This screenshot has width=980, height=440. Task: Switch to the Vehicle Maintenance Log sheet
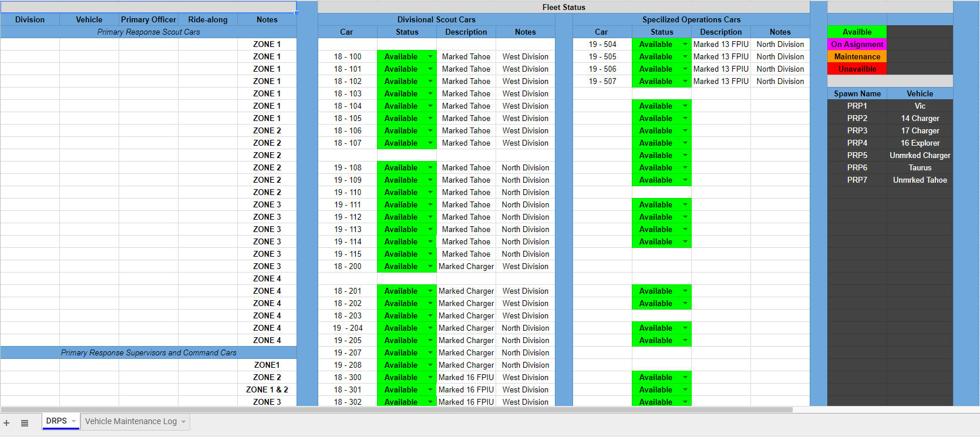130,422
